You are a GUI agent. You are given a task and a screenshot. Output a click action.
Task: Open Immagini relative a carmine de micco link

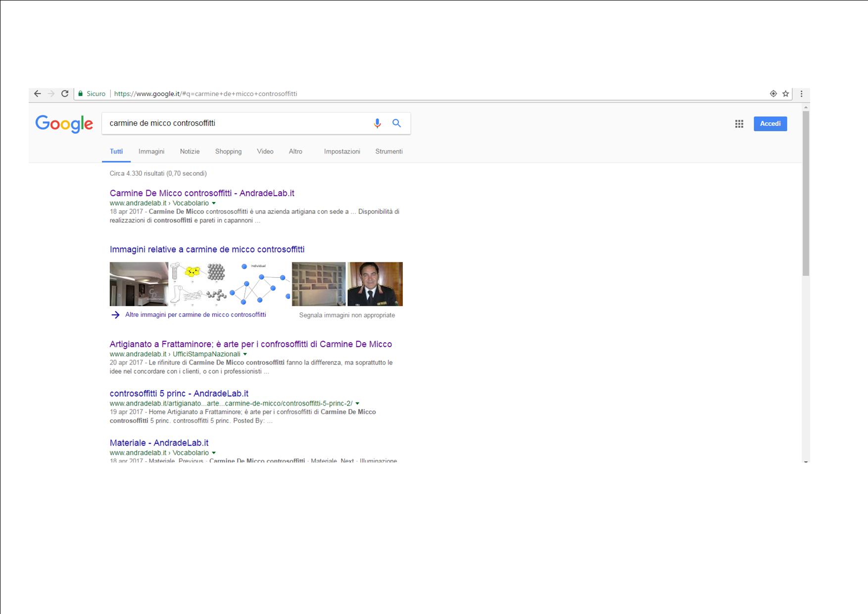click(x=207, y=250)
